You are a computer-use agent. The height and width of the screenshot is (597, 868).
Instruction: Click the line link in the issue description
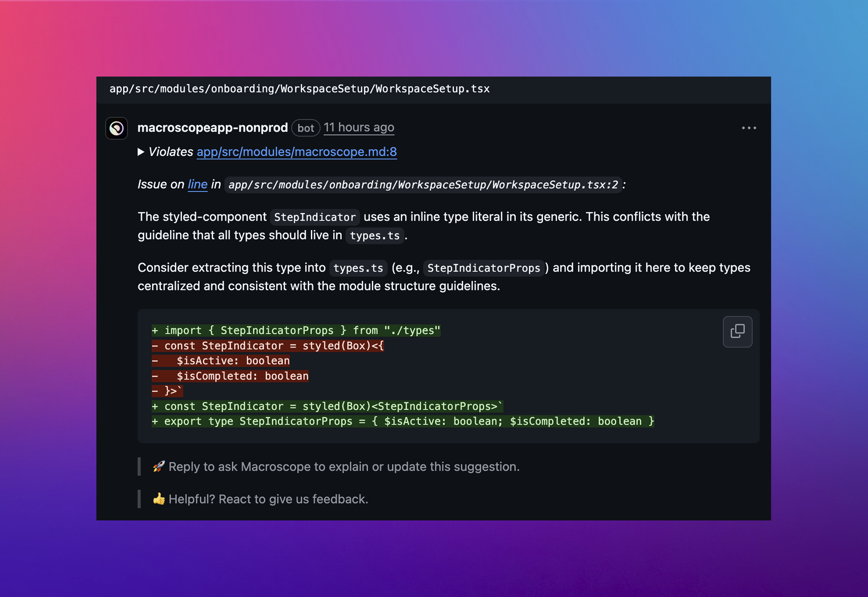(197, 184)
